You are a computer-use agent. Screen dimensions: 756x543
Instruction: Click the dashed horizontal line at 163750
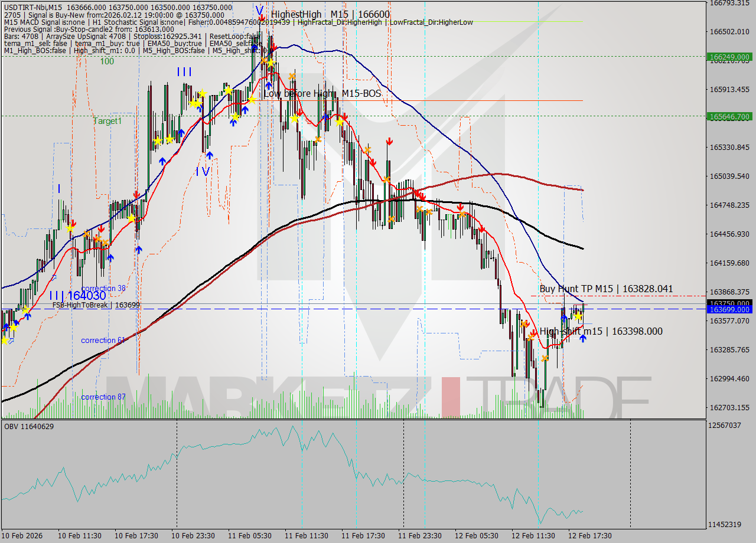(413, 303)
